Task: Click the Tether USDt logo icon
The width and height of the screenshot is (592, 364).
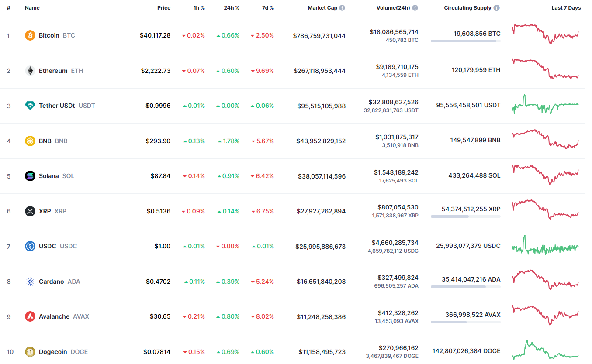Action: (x=30, y=106)
